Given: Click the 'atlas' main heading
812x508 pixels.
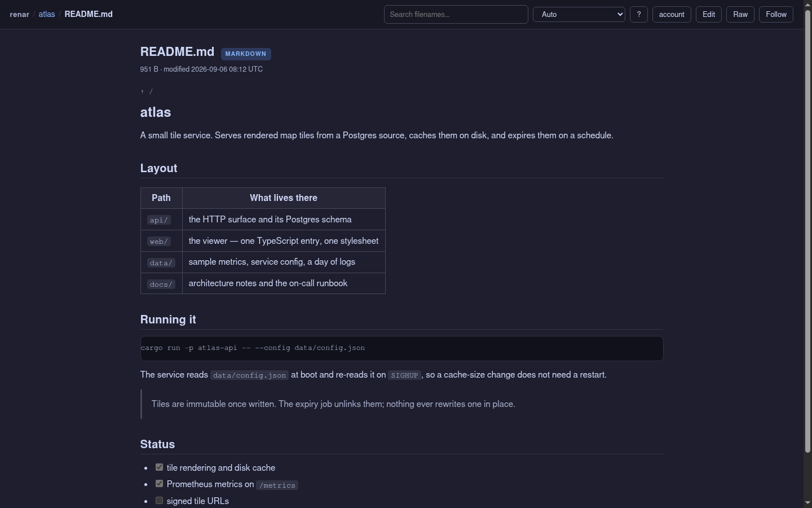Looking at the screenshot, I should [156, 112].
